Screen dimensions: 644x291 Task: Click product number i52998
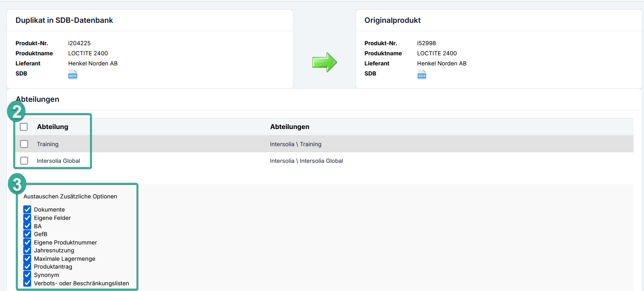pos(427,43)
